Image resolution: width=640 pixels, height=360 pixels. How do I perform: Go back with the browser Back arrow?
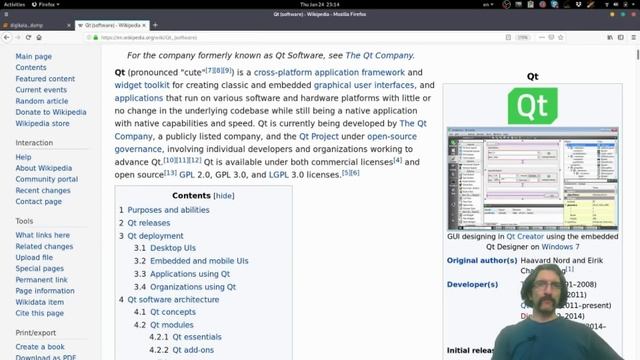click(7, 37)
